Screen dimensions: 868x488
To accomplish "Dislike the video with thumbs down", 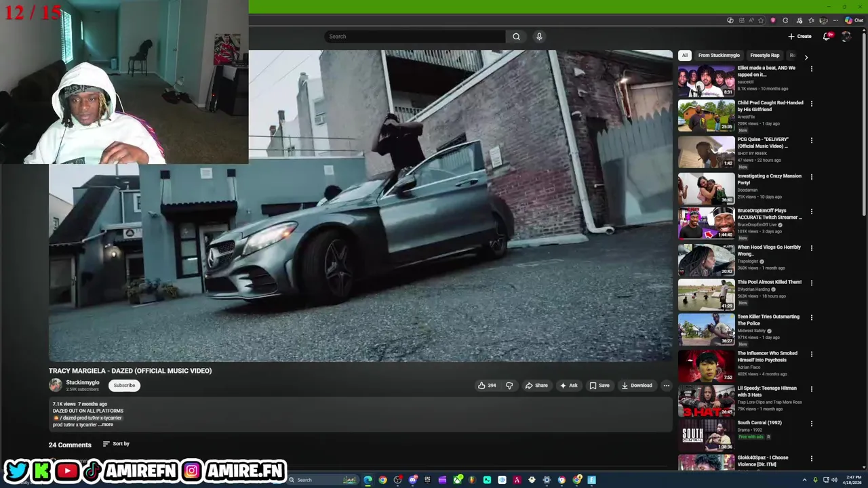I will coord(509,386).
